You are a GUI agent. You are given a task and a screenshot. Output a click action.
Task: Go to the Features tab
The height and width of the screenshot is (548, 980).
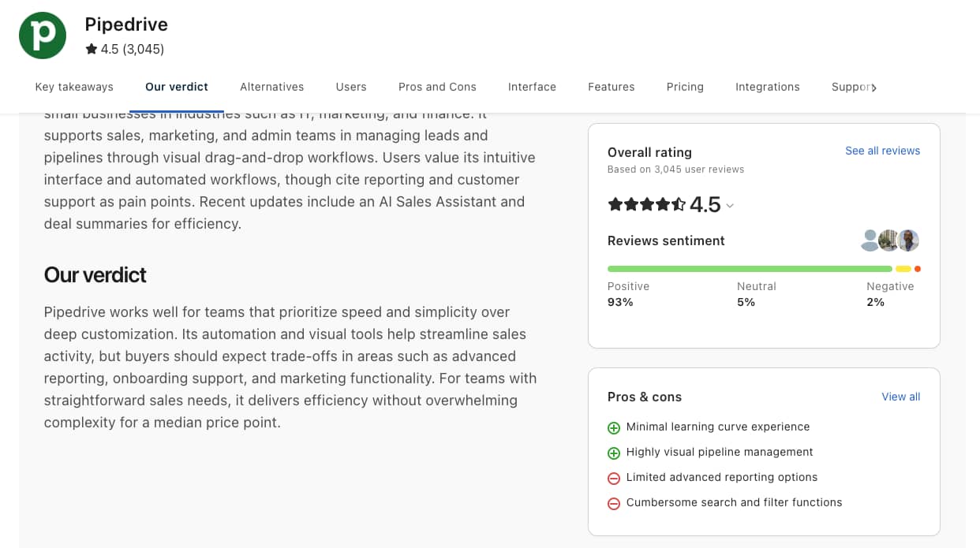[612, 87]
